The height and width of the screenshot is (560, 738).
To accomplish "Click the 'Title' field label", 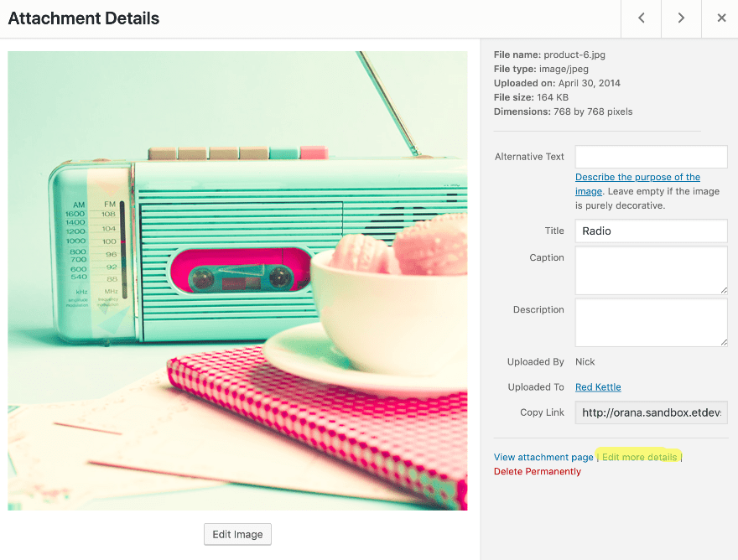I will point(553,231).
